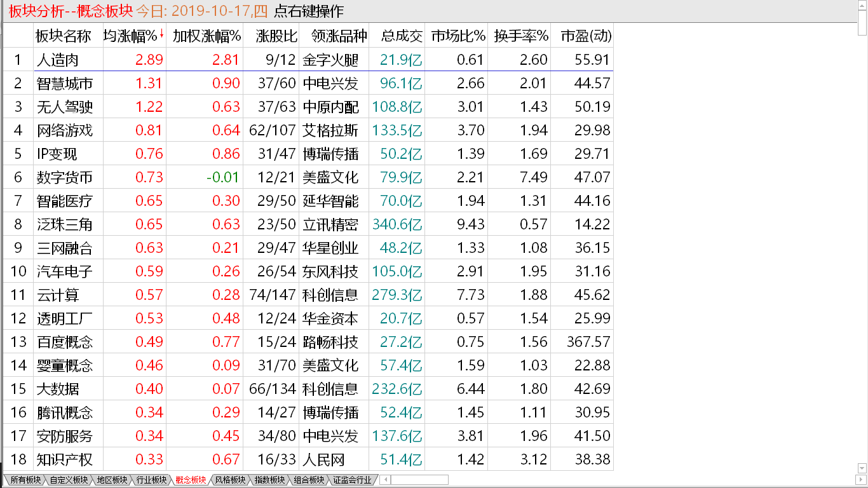Select the 数字货币 sector

[x=65, y=177]
